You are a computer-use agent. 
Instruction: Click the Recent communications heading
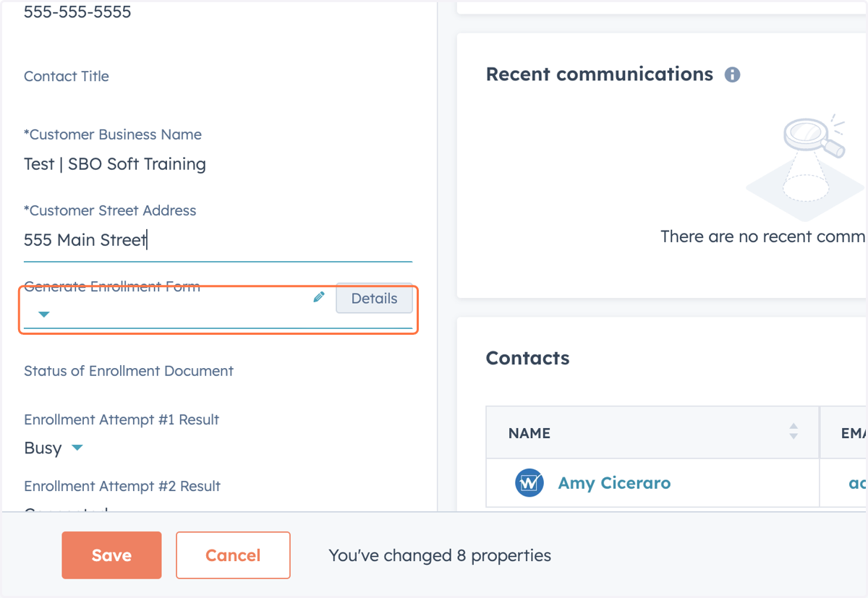(600, 74)
